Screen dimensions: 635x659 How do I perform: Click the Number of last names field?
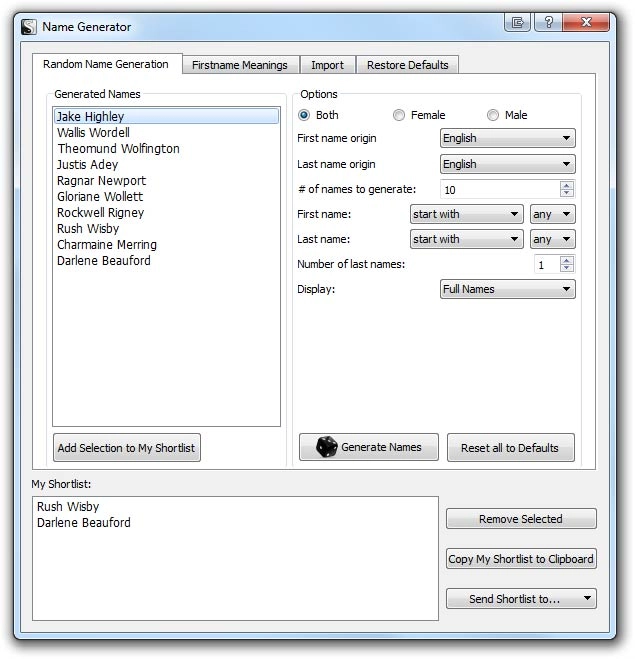pos(547,265)
